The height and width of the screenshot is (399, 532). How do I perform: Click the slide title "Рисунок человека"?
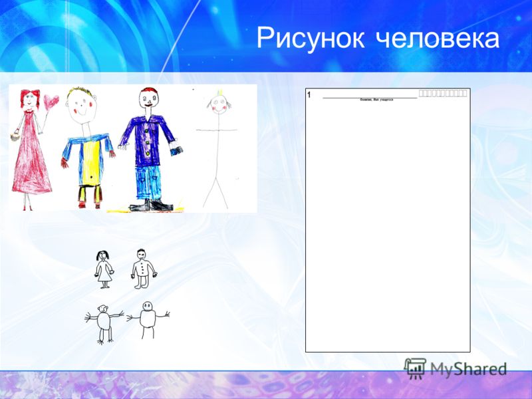[378, 38]
